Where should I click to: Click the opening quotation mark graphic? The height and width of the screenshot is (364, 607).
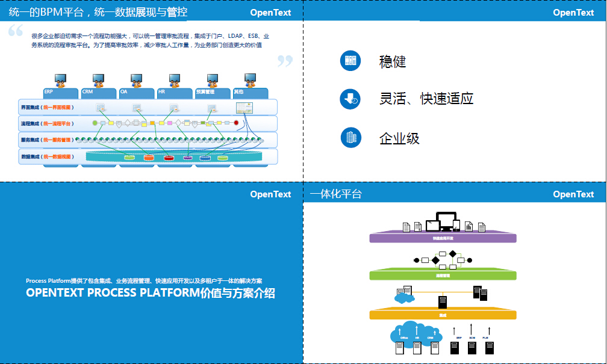(16, 30)
